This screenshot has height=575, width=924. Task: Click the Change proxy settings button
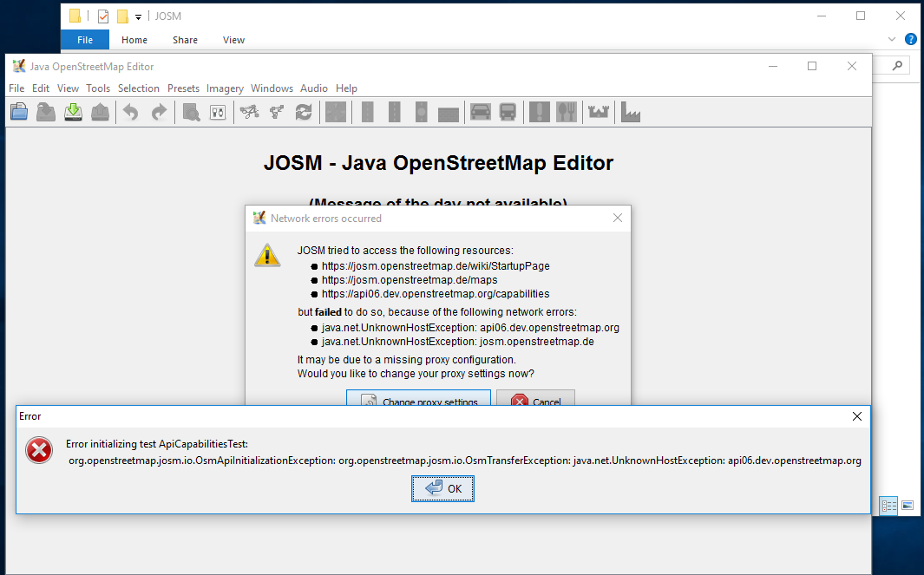(x=418, y=401)
